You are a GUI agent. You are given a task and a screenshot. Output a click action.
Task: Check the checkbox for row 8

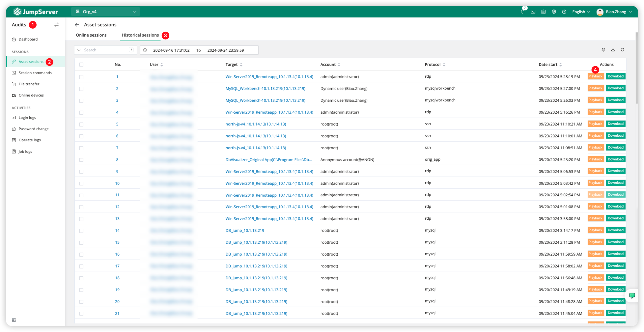click(81, 160)
